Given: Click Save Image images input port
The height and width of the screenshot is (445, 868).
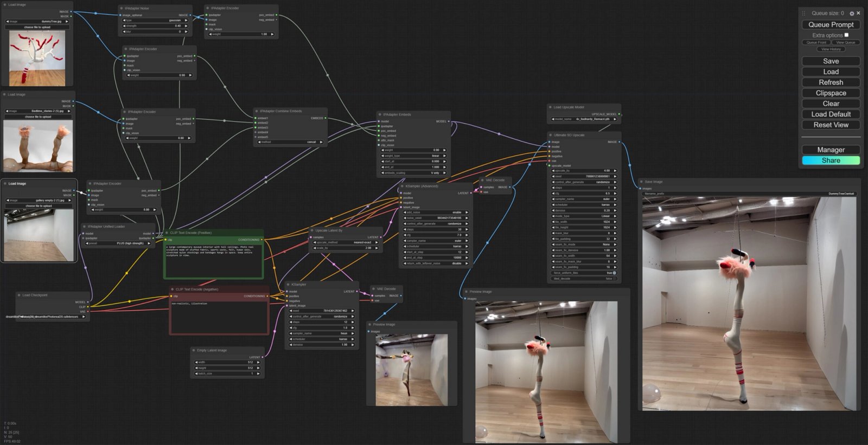Looking at the screenshot, I should coord(641,189).
